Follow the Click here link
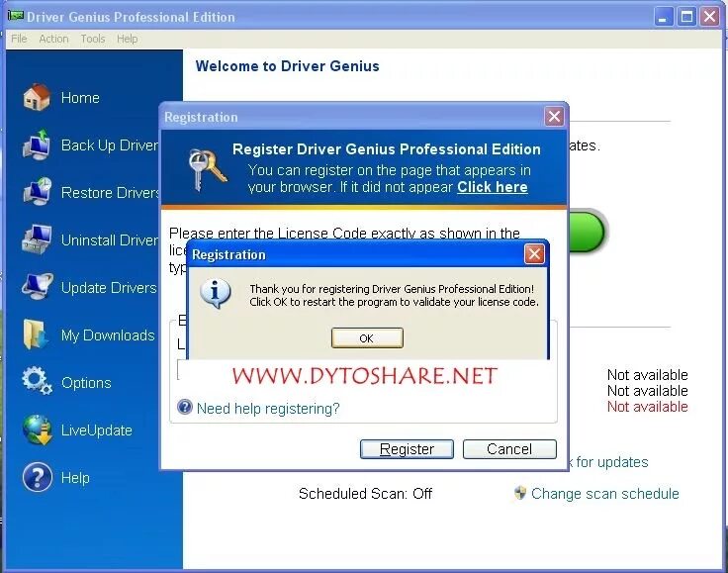 493,187
